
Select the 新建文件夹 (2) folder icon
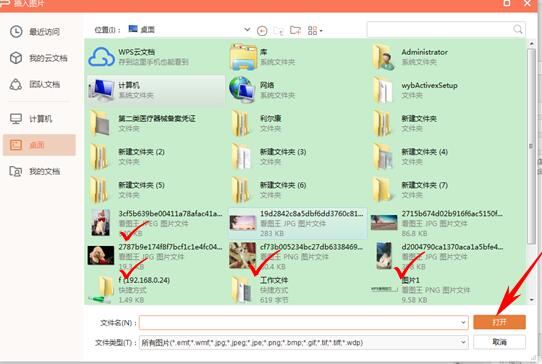100,157
